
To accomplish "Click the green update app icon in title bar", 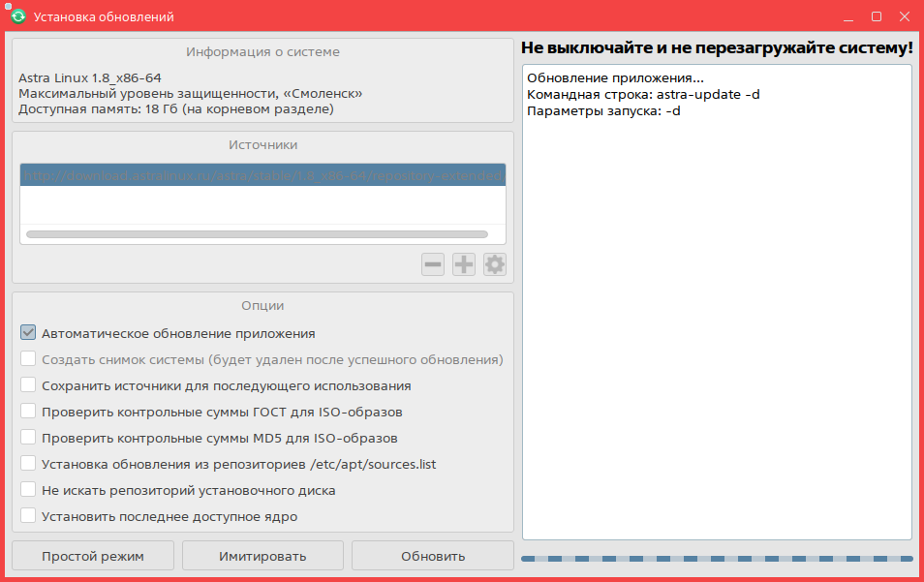I will click(16, 16).
